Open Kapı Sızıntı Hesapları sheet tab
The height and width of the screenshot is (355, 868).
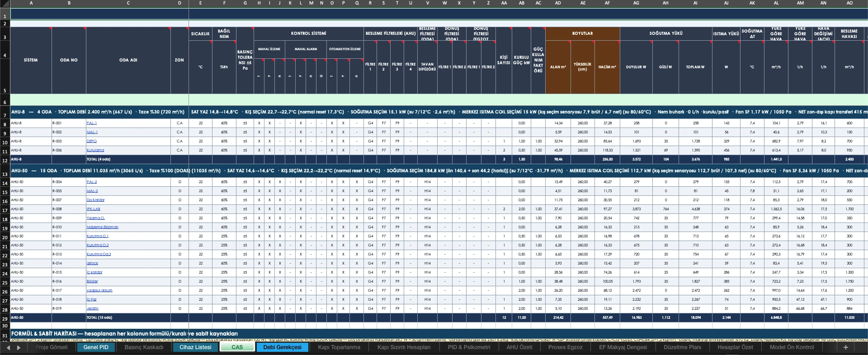(404, 347)
